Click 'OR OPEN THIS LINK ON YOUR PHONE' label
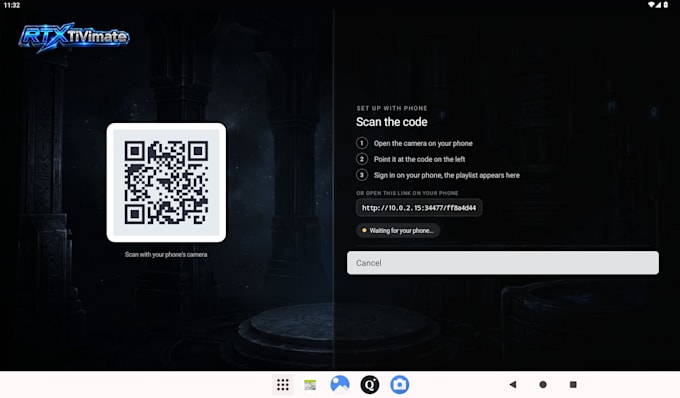Screen dimensions: 680x398 [x=407, y=193]
